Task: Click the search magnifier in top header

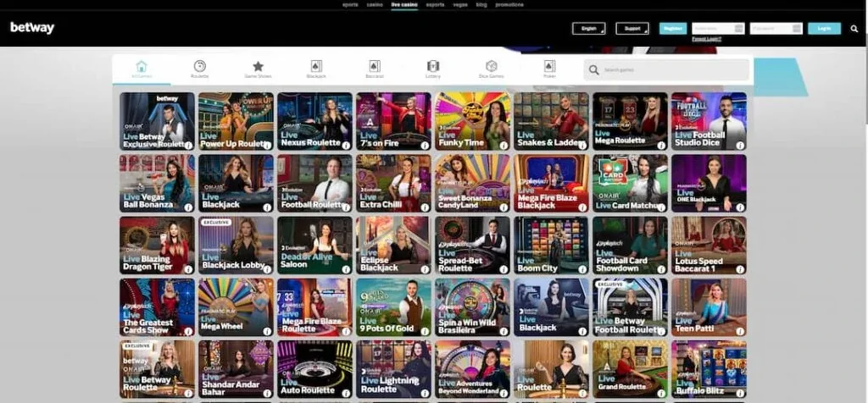Action: coord(854,29)
